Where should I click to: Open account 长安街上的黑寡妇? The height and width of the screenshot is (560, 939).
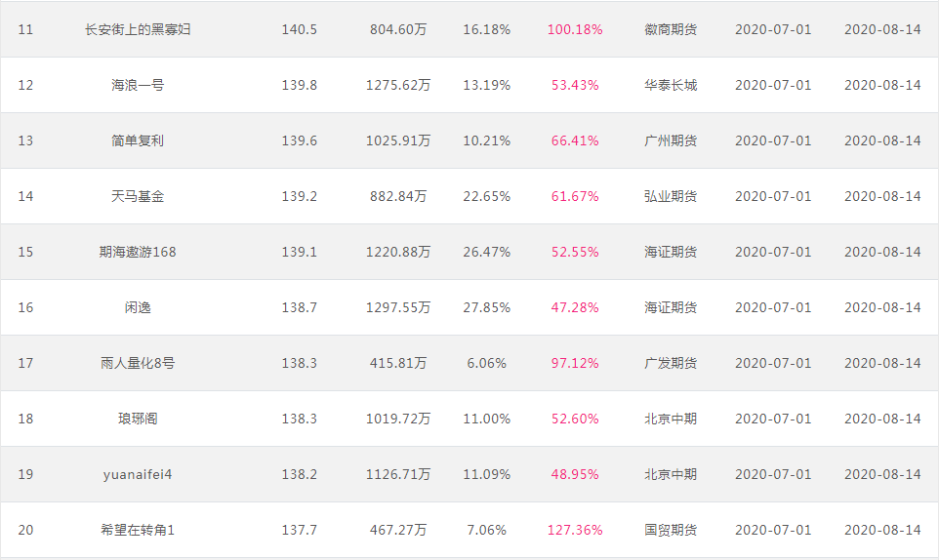tap(138, 29)
